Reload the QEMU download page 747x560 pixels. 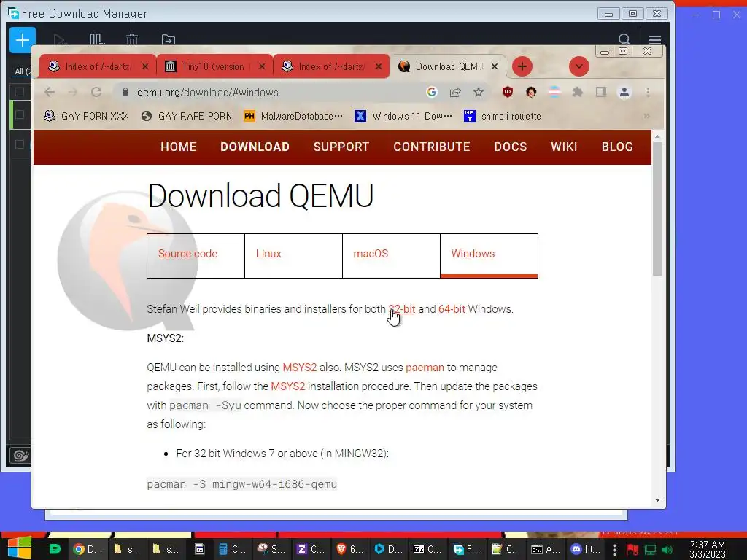(x=96, y=92)
